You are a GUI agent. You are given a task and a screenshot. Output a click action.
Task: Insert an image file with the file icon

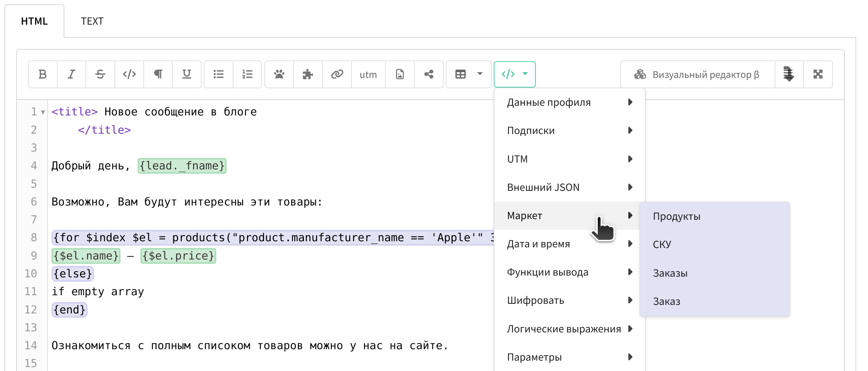pos(400,74)
